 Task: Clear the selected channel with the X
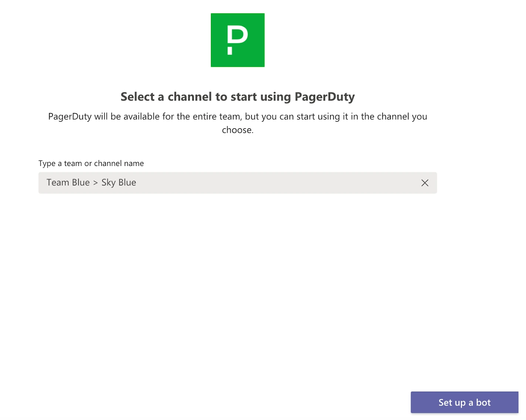pyautogui.click(x=425, y=183)
